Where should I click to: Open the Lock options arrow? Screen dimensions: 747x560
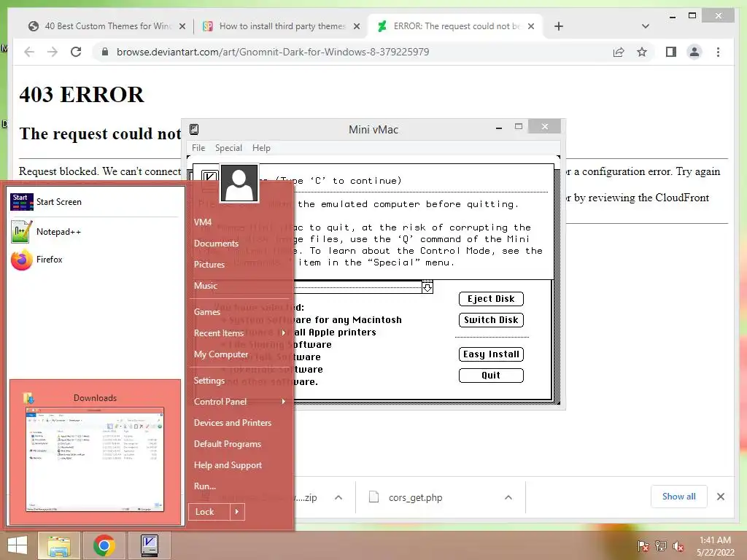[x=237, y=512]
